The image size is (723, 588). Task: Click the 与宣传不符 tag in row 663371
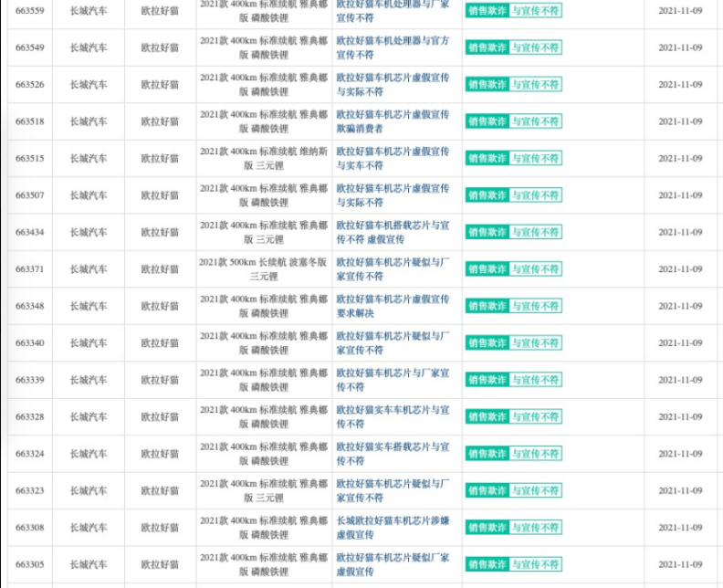pyautogui.click(x=535, y=268)
